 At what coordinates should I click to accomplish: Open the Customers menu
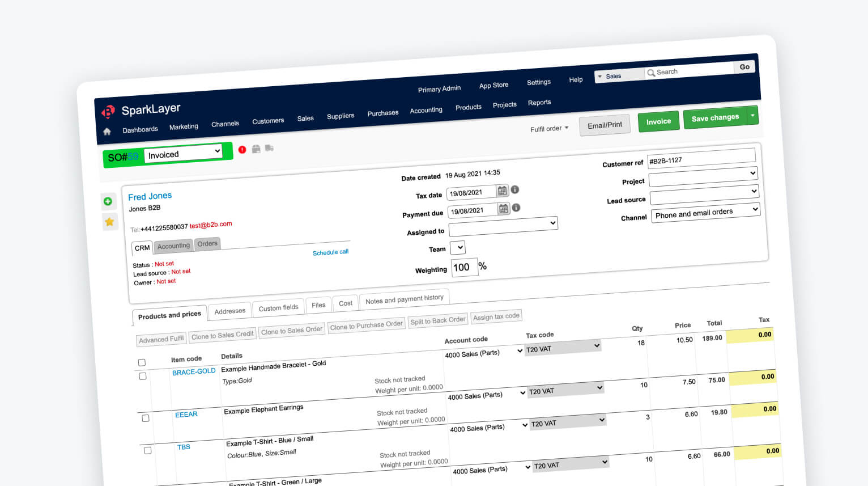click(x=268, y=121)
